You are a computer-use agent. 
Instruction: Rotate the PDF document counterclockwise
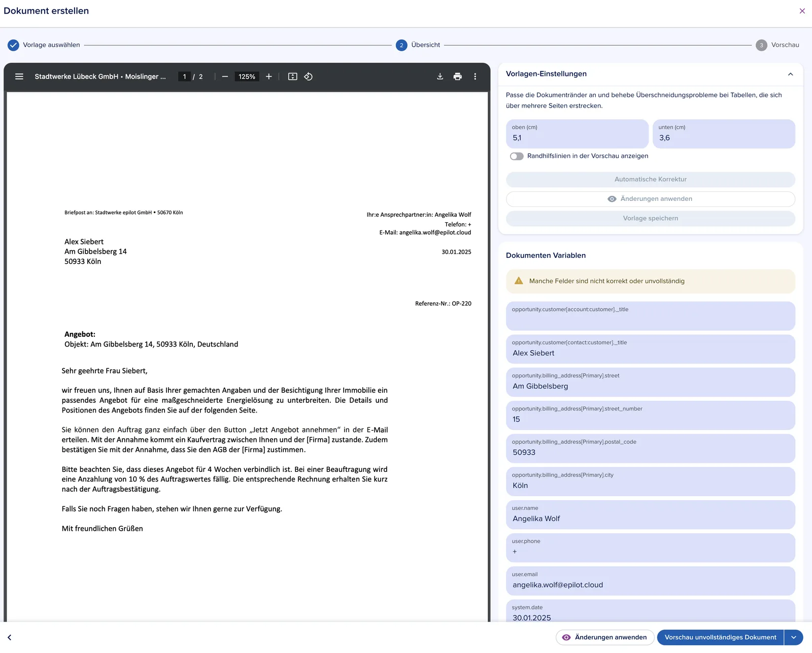click(x=308, y=77)
